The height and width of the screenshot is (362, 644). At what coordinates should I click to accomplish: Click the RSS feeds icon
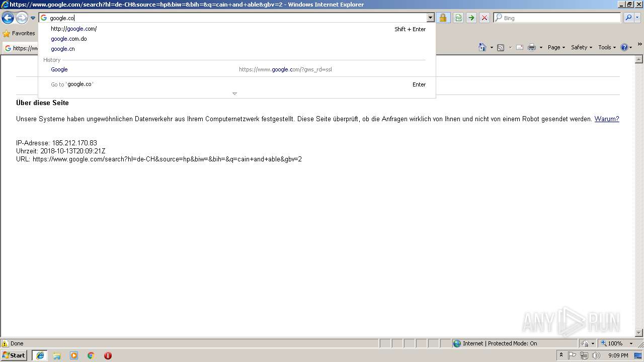click(501, 47)
